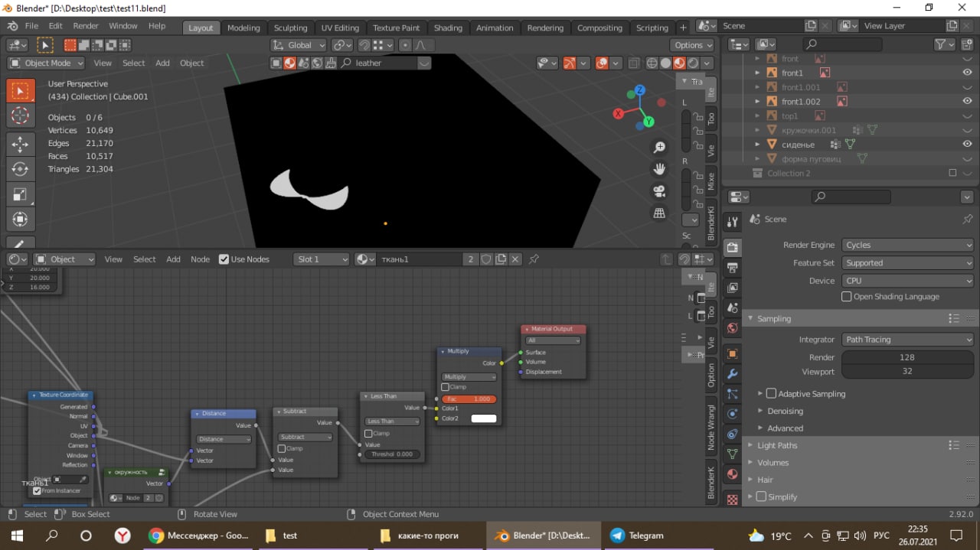
Task: Open Render Engine Cycles dropdown
Action: (x=907, y=245)
